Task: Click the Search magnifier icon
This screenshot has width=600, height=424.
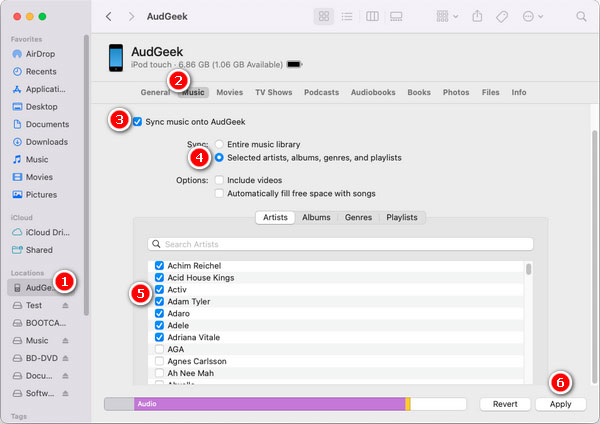Action: (581, 16)
